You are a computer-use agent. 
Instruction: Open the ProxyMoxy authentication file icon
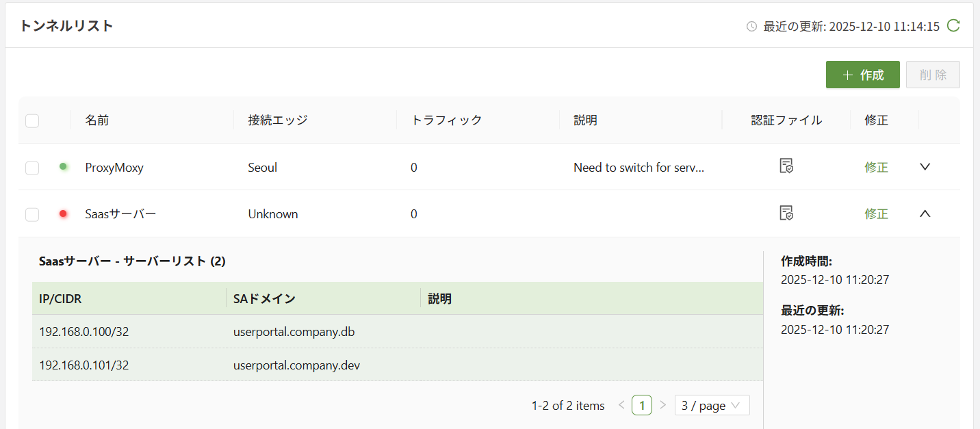tap(786, 166)
